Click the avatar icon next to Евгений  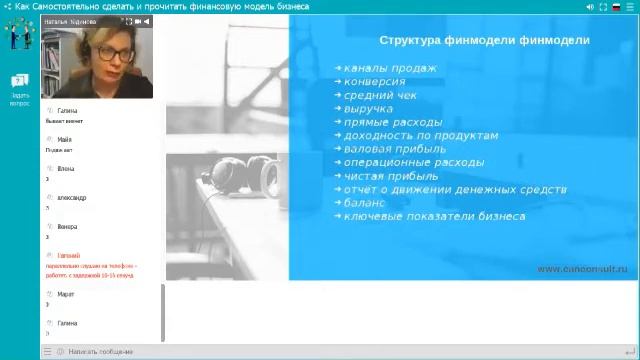coord(50,255)
